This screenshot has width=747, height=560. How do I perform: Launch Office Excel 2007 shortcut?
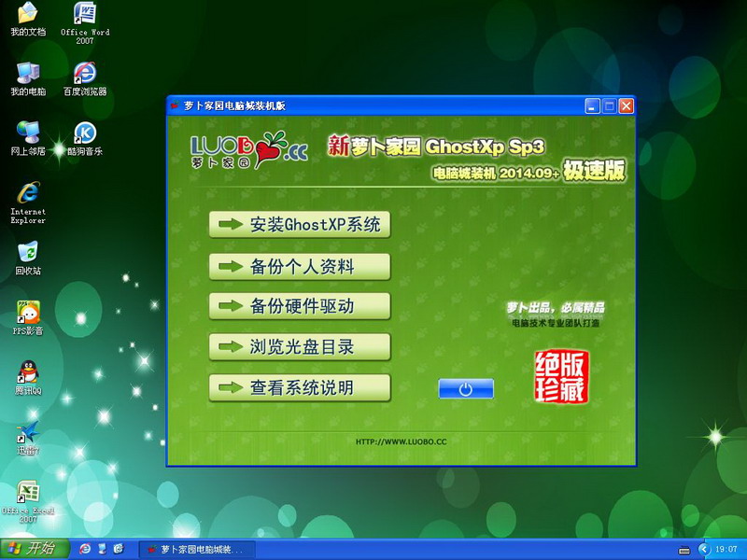(28, 502)
